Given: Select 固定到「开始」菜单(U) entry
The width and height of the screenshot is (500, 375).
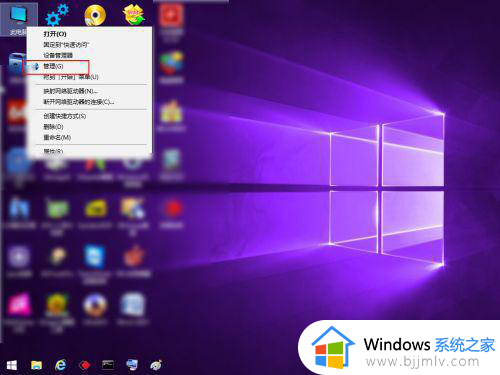Looking at the screenshot, I should tap(71, 77).
